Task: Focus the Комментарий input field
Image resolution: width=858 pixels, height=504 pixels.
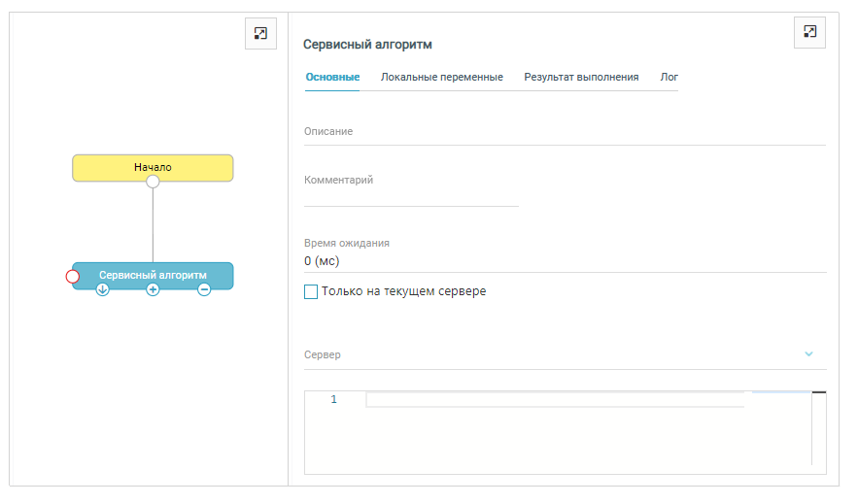Action: (411, 195)
